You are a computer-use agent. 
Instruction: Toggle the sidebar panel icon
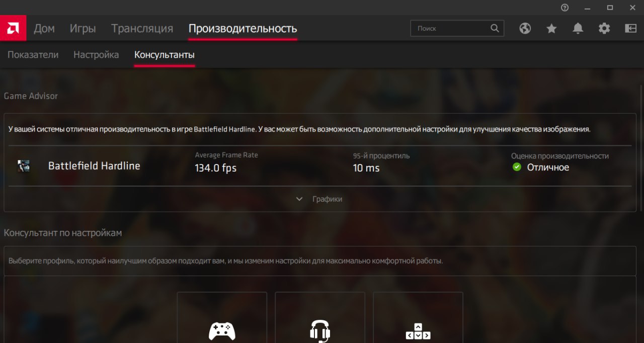[x=631, y=28]
